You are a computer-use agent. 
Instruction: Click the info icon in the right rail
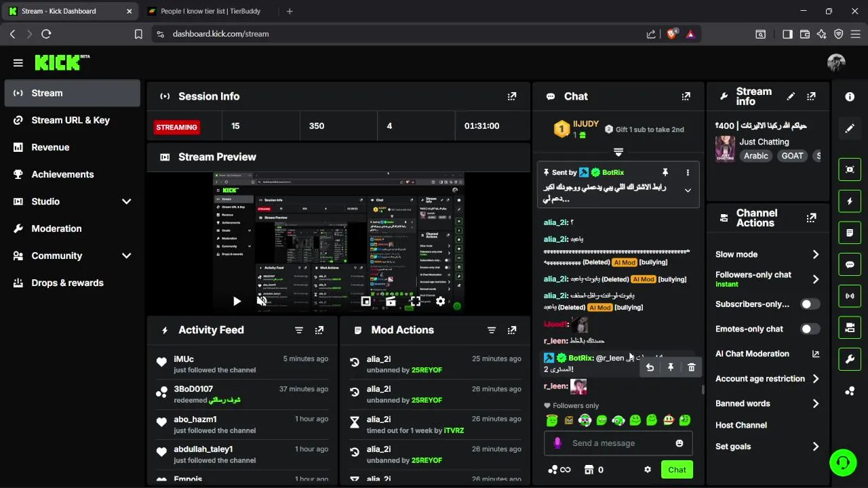[850, 97]
